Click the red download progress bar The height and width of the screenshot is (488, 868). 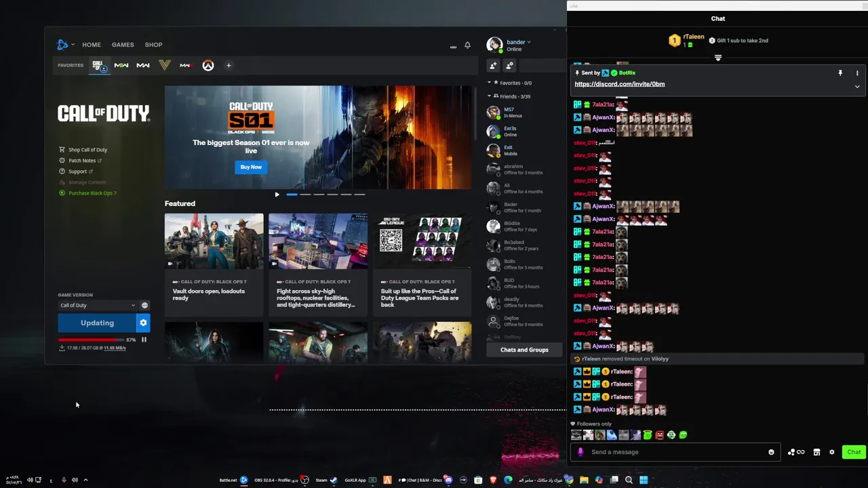click(90, 340)
